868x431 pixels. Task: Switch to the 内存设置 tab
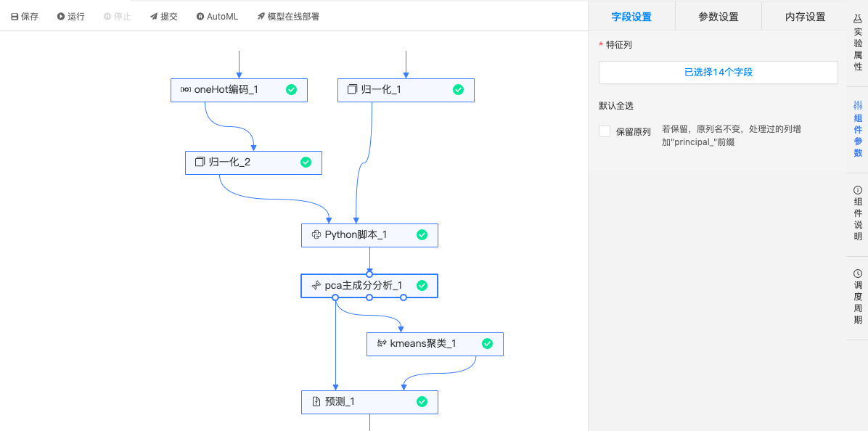(805, 17)
